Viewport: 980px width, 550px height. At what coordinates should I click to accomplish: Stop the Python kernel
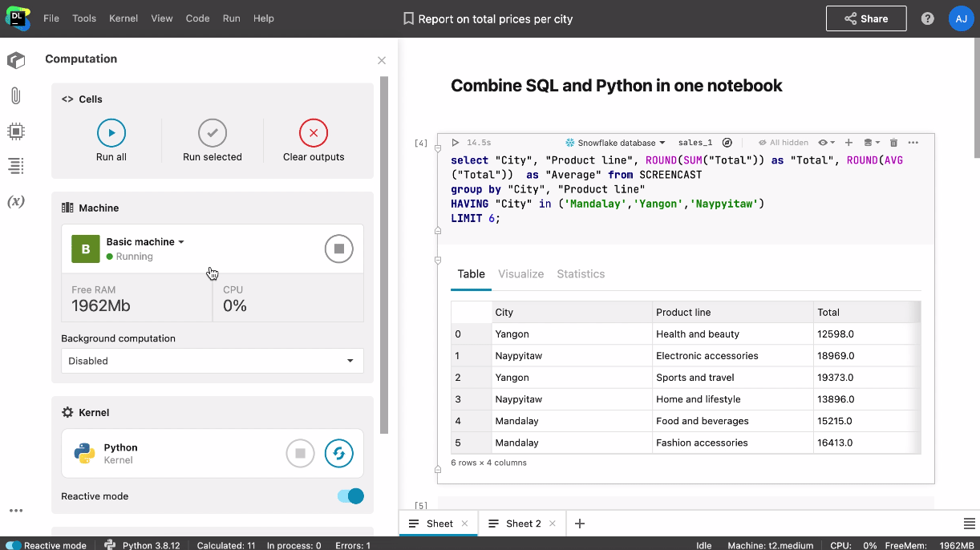[x=300, y=453]
